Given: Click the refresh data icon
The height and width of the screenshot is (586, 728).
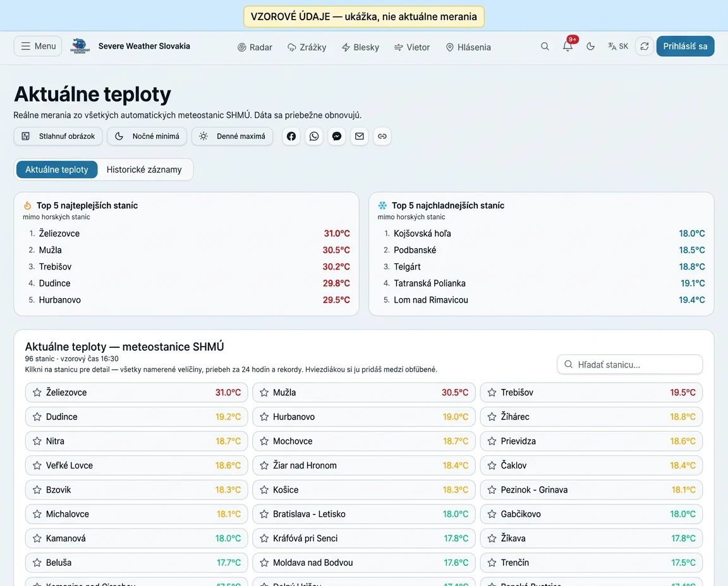Looking at the screenshot, I should coord(645,46).
